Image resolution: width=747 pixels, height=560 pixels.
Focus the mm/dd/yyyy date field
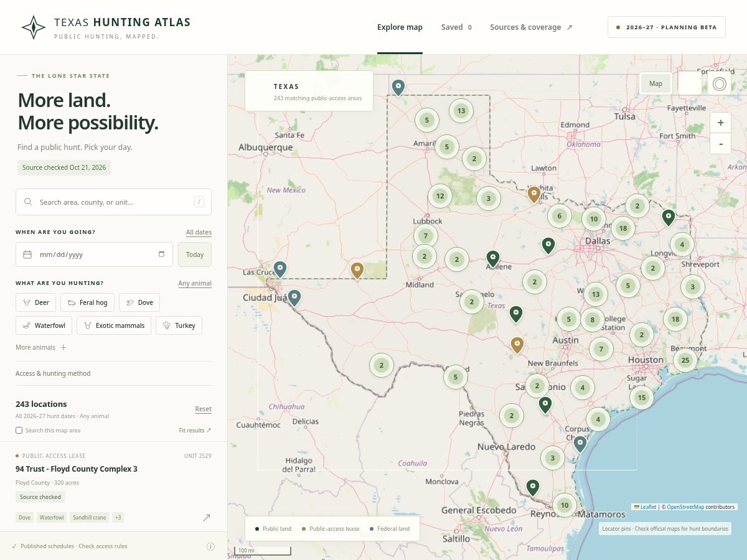click(94, 254)
